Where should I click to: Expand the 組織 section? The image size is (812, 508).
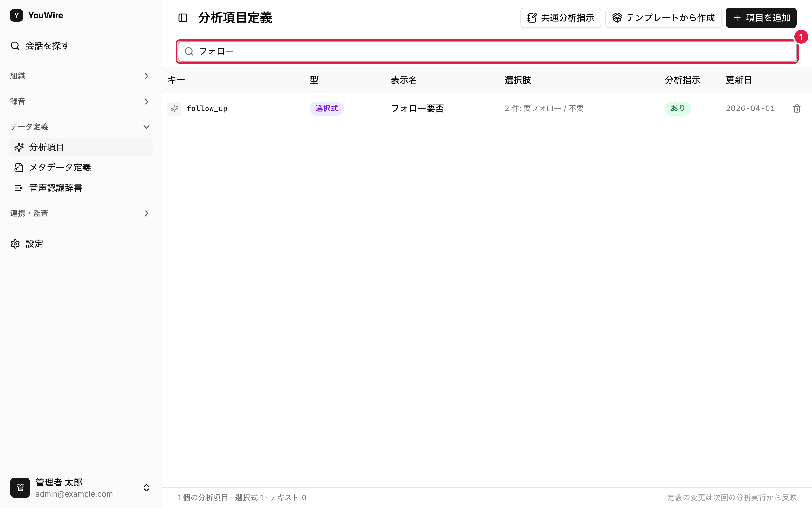pyautogui.click(x=81, y=76)
